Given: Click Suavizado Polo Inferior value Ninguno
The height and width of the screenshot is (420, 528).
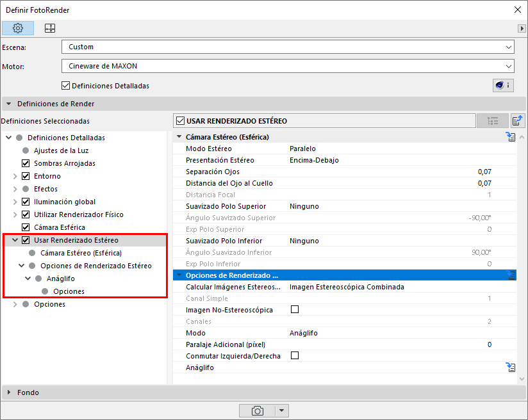Looking at the screenshot, I should [304, 241].
